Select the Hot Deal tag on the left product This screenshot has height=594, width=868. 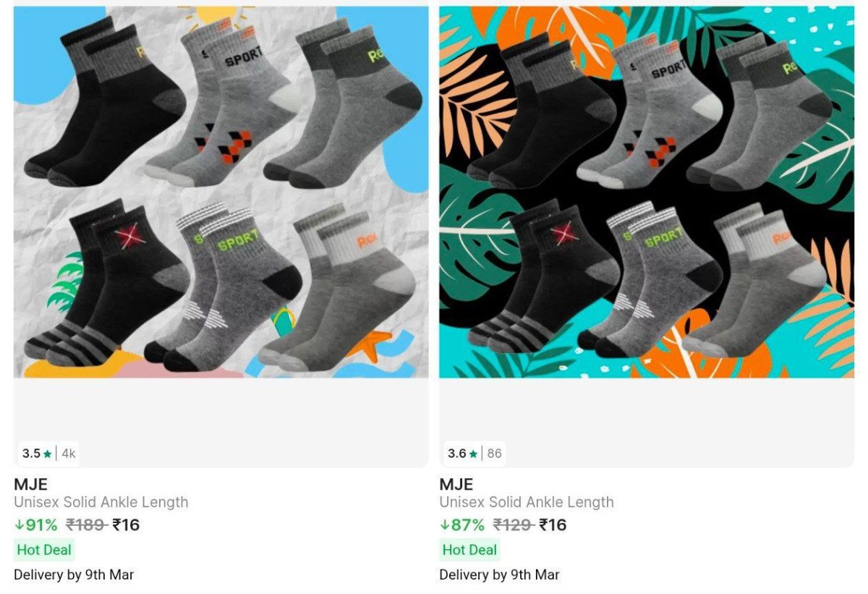[44, 550]
